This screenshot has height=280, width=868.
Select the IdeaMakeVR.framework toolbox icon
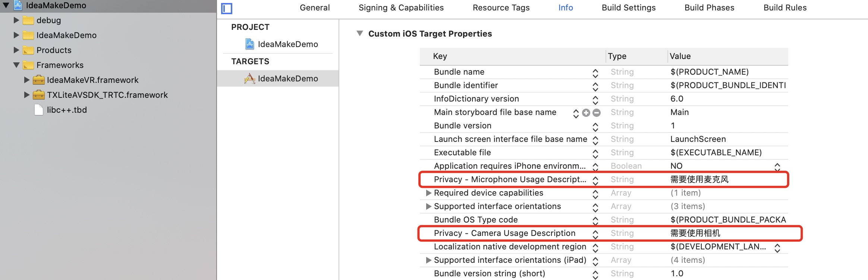pyautogui.click(x=38, y=80)
